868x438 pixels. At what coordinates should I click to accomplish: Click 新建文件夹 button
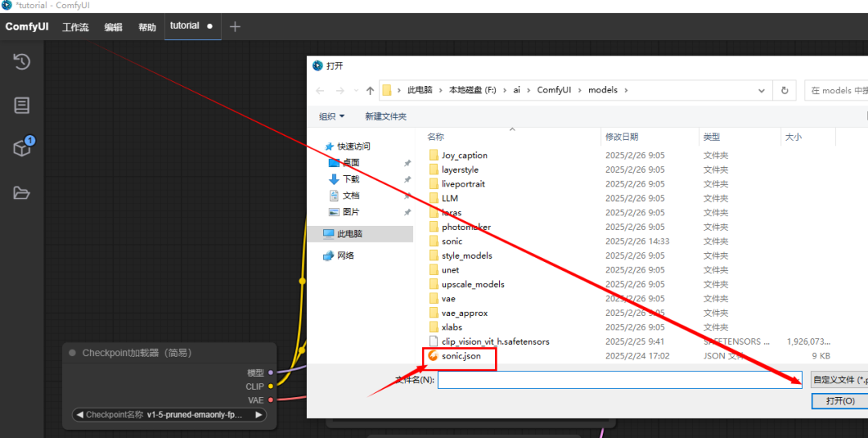coord(385,117)
